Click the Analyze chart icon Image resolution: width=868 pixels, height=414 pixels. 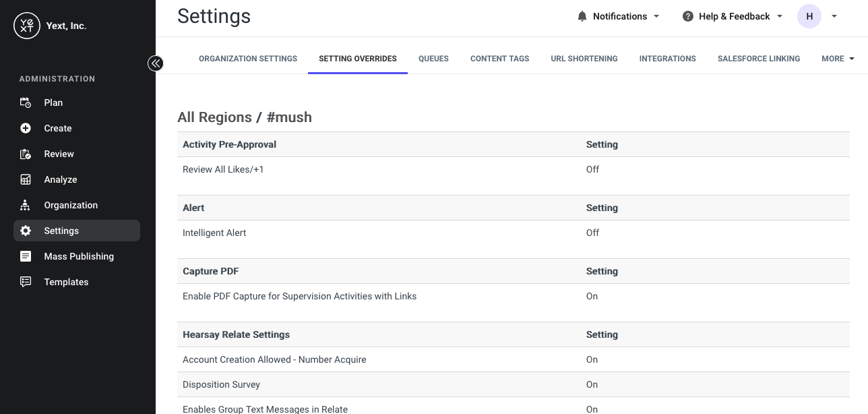26,179
